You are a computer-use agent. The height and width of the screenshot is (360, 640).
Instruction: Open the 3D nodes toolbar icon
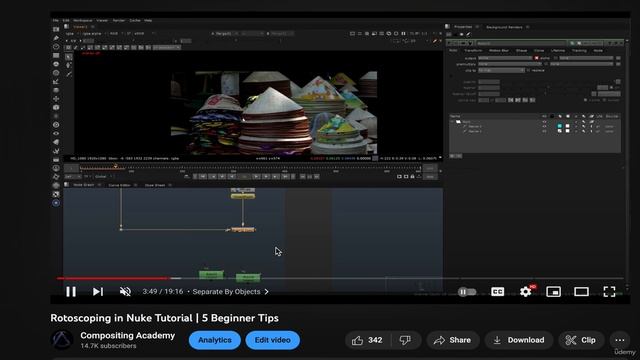(x=56, y=108)
